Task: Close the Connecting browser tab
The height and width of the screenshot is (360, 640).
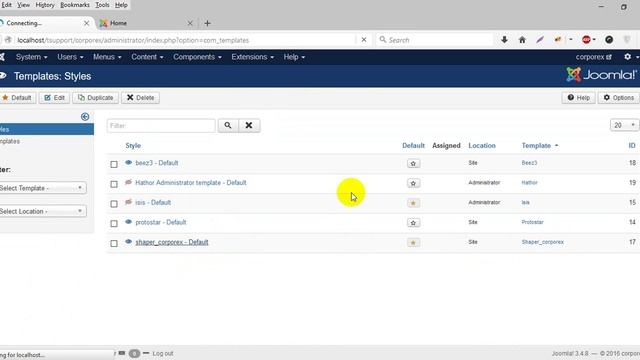Action: click(x=87, y=23)
